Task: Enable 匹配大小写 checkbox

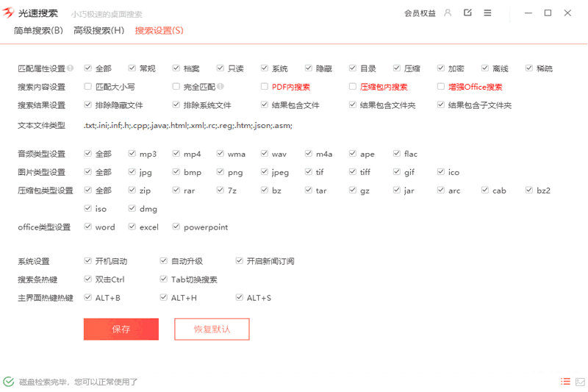Action: pos(88,86)
